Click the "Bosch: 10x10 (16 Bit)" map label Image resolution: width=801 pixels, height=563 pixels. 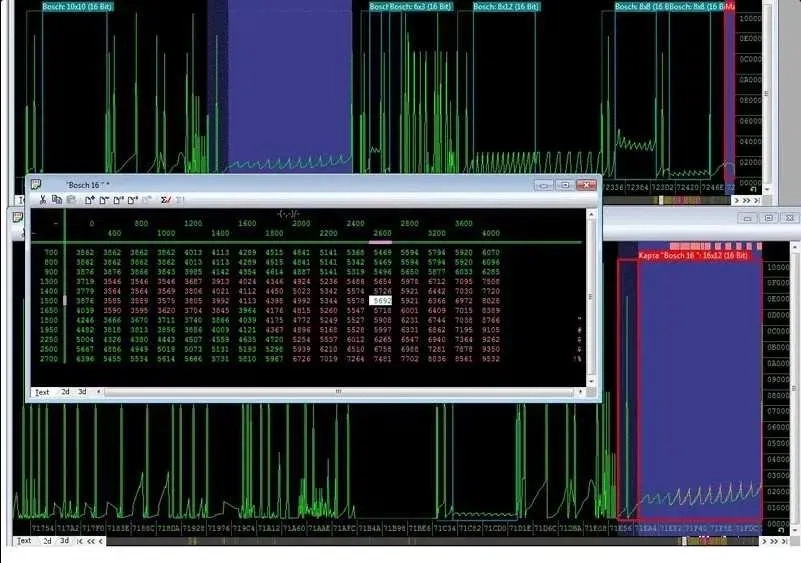tap(77, 6)
